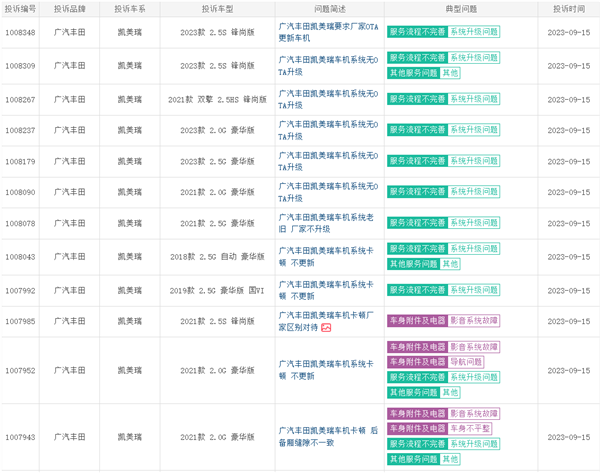Click the image icon in complaint 1007985
Screen dimensions: 600x473
pos(326,327)
